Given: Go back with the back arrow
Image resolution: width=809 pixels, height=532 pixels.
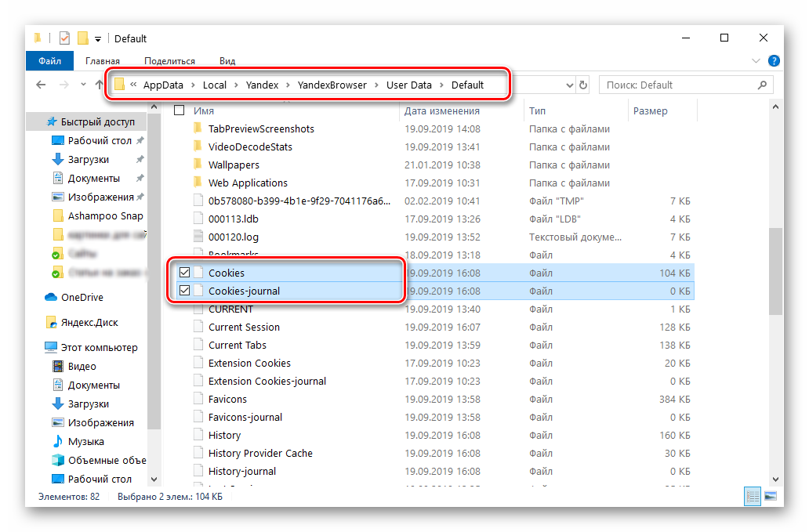Looking at the screenshot, I should pyautogui.click(x=41, y=85).
